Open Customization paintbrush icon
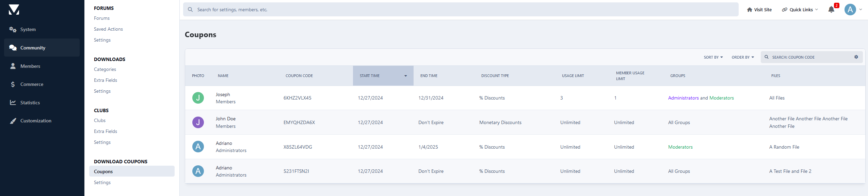Viewport: 868px width, 196px height. 13,121
